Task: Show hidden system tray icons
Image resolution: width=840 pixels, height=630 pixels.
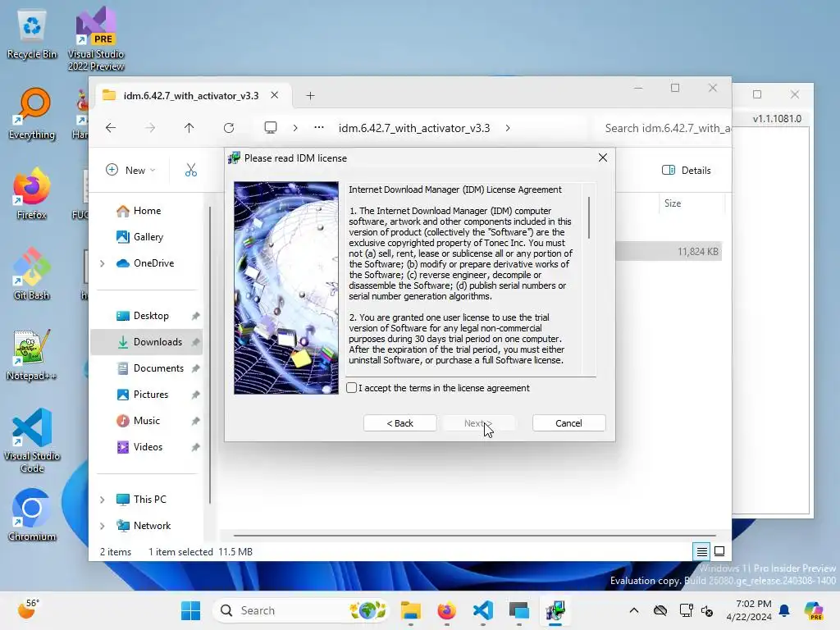Action: pyautogui.click(x=634, y=610)
